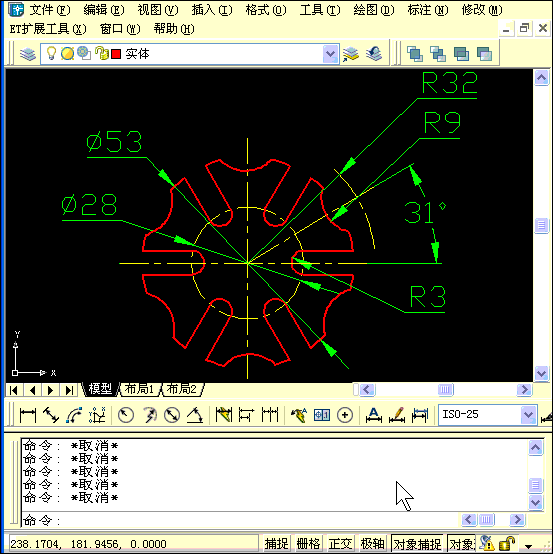The height and width of the screenshot is (554, 553).
Task: Click the Dimension Update icon
Action: 420,415
